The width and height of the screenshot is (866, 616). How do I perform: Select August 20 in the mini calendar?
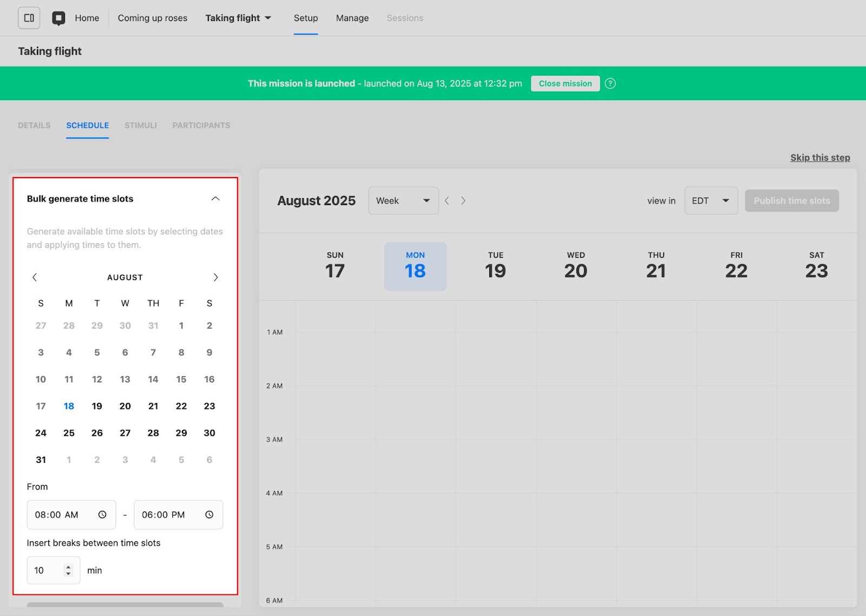[x=125, y=406]
